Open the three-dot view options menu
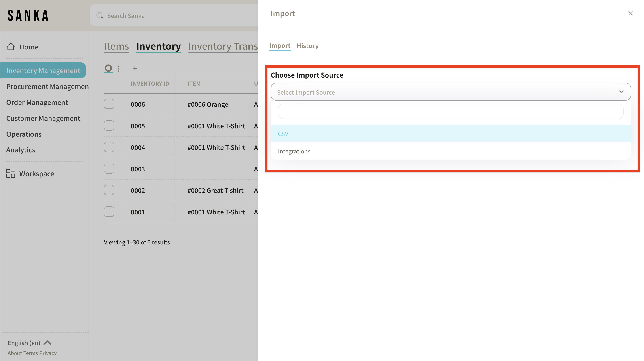644x361 pixels. pos(119,68)
